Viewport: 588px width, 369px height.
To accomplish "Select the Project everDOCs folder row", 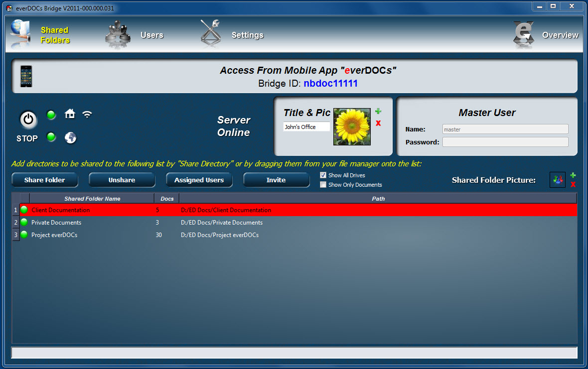I will point(298,235).
